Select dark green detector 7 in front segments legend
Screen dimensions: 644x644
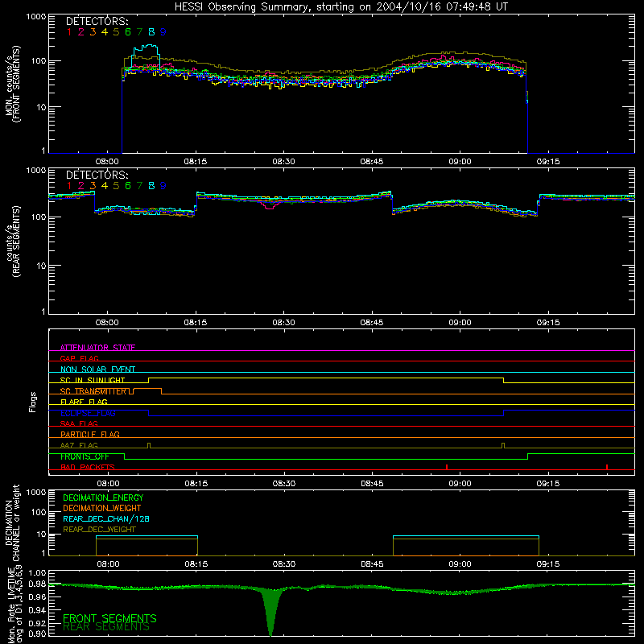click(139, 32)
